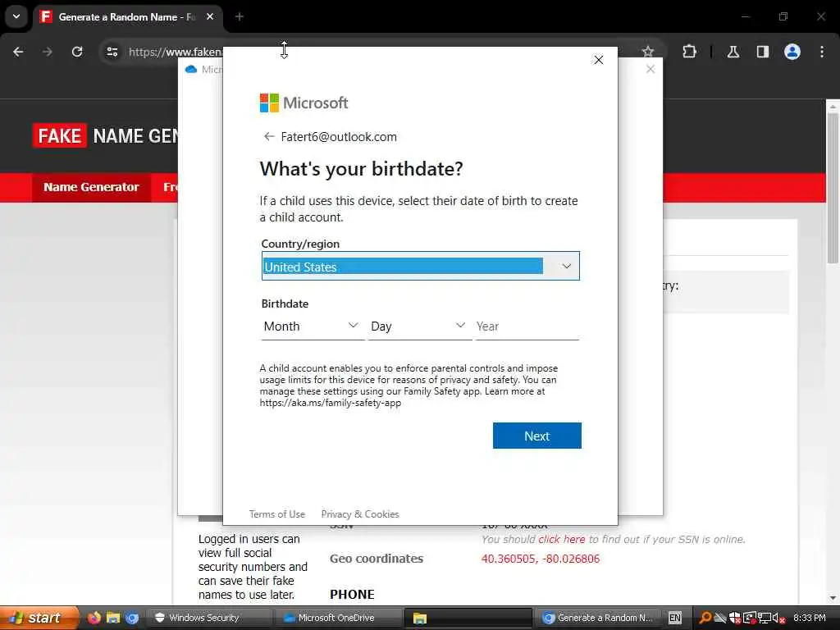Click the Chrome back navigation arrow
The height and width of the screenshot is (630, 840).
[18, 52]
